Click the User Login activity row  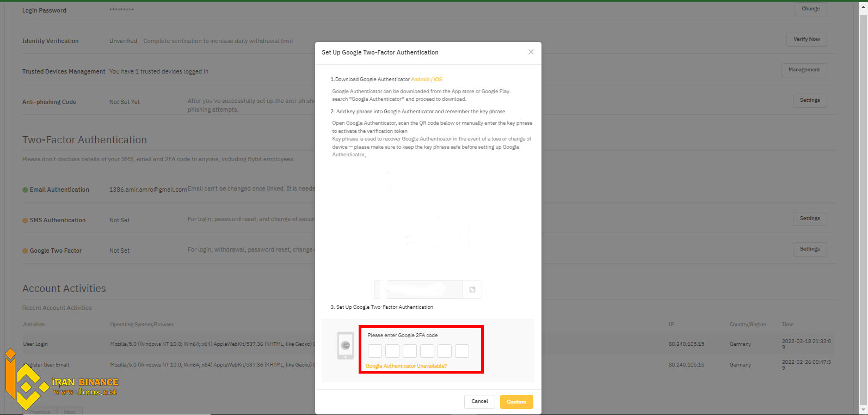[x=428, y=344]
